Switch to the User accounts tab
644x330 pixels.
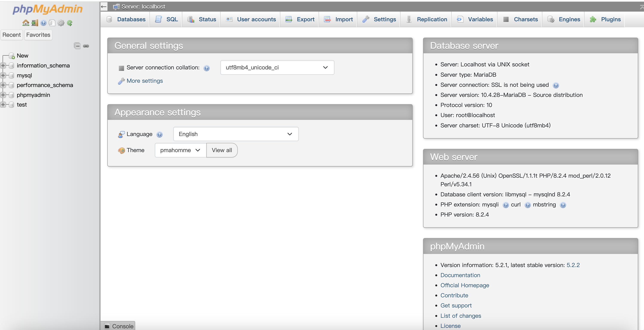click(x=256, y=19)
